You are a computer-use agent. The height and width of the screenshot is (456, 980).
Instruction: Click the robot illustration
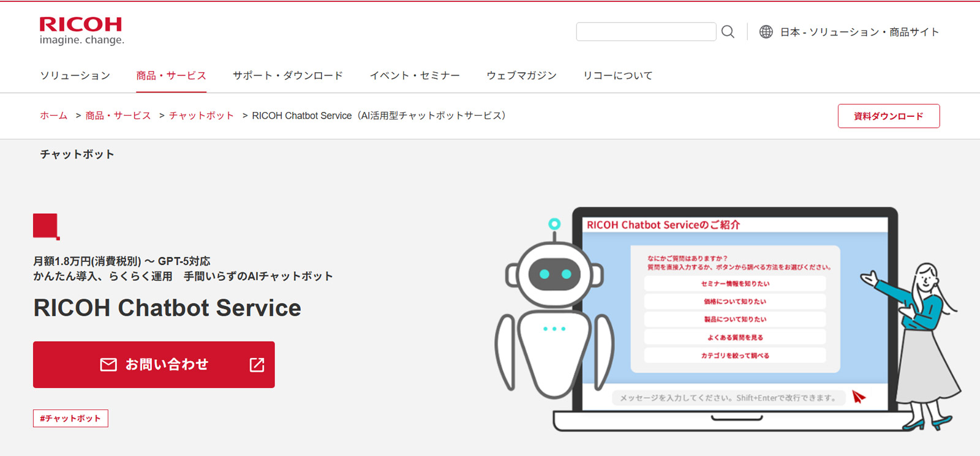tap(554, 309)
